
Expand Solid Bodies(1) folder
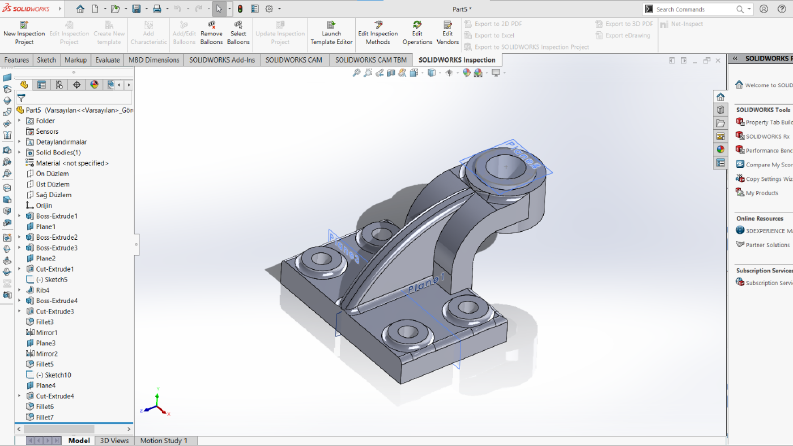pos(20,152)
